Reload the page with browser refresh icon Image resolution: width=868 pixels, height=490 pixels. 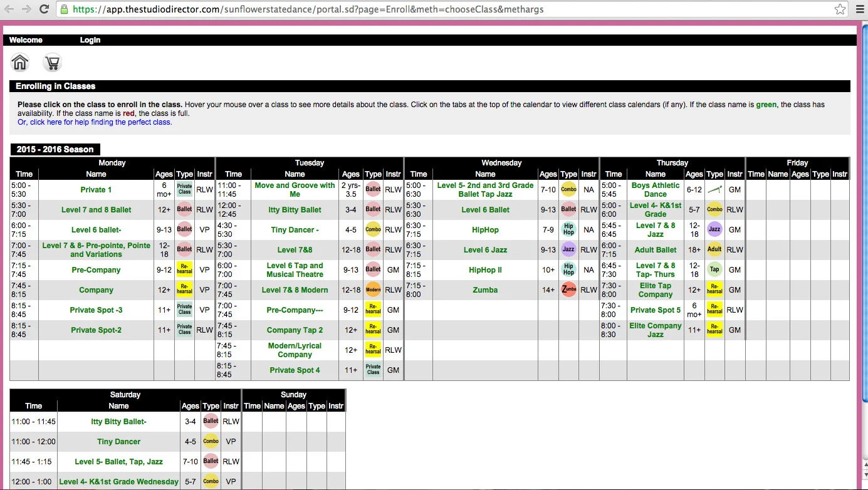click(x=44, y=9)
